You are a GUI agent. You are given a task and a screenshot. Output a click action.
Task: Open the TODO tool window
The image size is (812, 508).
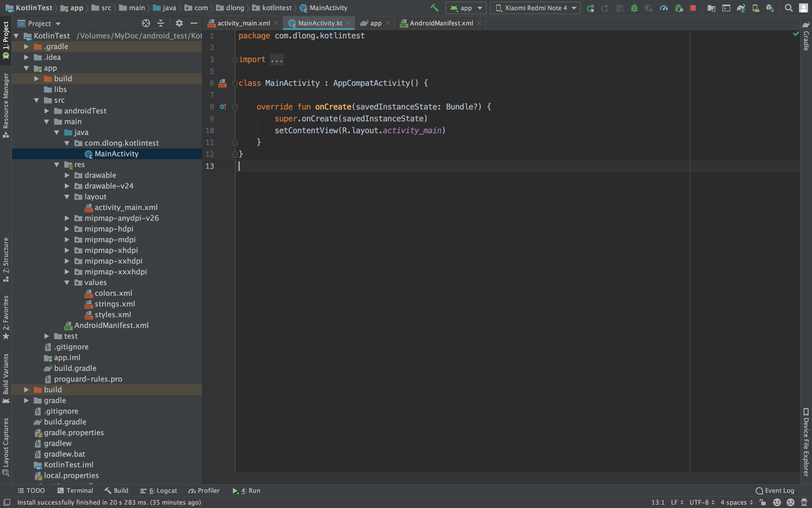pyautogui.click(x=31, y=491)
